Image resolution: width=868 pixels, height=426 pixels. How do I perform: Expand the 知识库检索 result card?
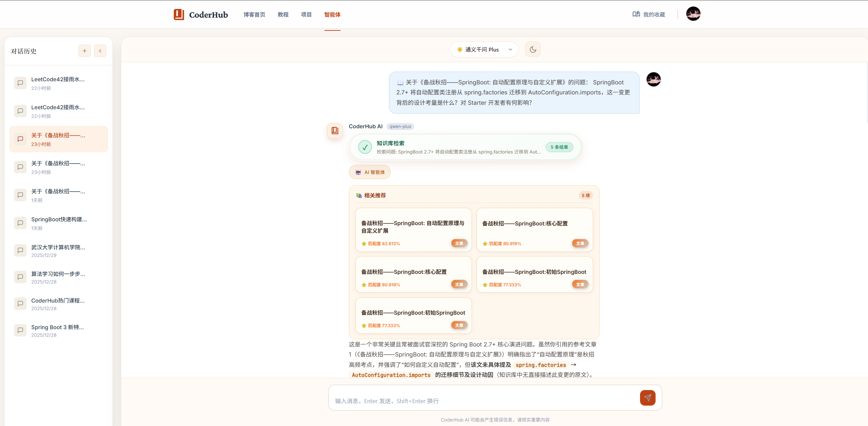point(449,147)
